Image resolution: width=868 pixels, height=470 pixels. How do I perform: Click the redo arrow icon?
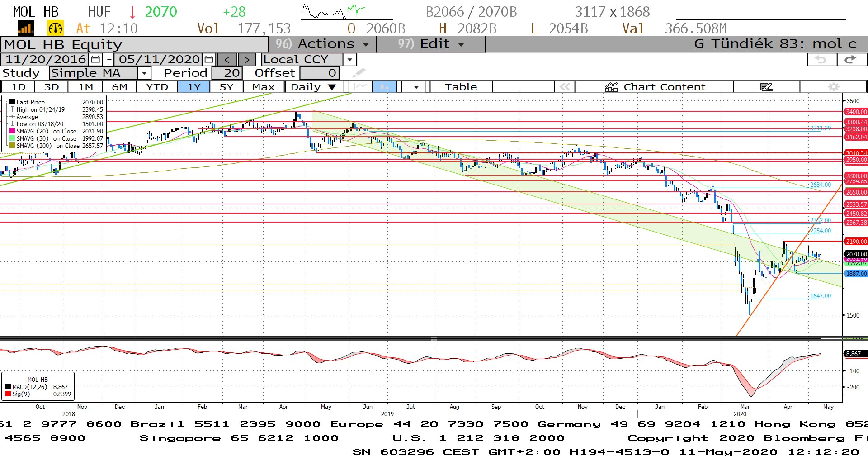pos(851,59)
